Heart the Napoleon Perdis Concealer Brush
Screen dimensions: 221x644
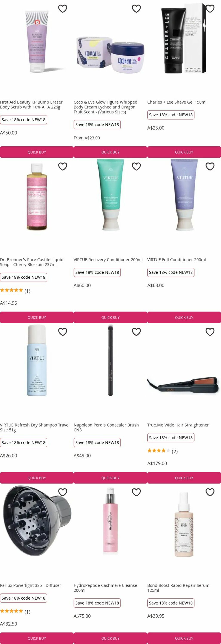[136, 331]
